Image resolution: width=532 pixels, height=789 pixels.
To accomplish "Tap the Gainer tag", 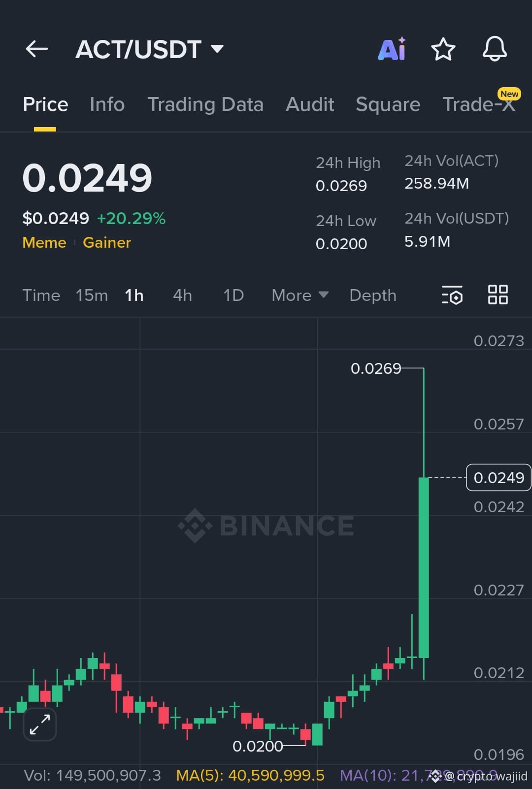I will (x=107, y=242).
